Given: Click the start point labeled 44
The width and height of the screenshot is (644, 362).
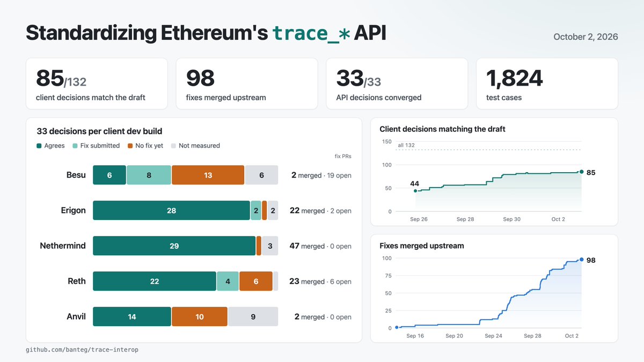Looking at the screenshot, I should (x=415, y=190).
